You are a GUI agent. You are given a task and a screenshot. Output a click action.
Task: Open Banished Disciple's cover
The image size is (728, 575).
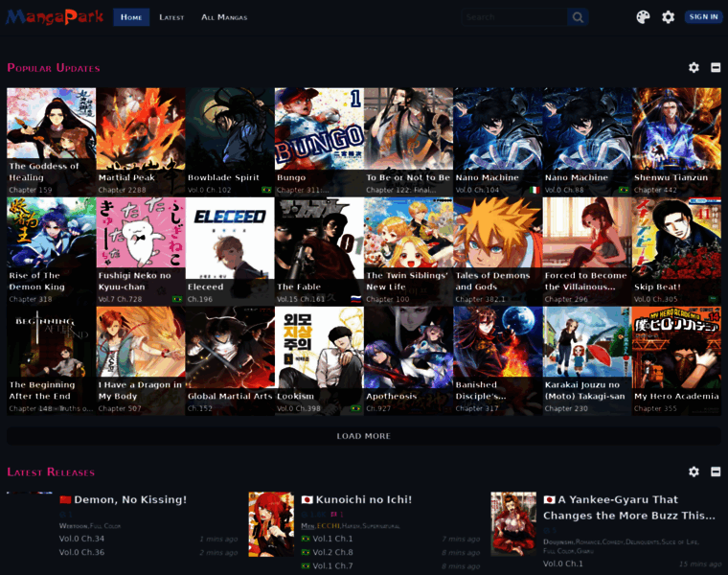tap(498, 360)
